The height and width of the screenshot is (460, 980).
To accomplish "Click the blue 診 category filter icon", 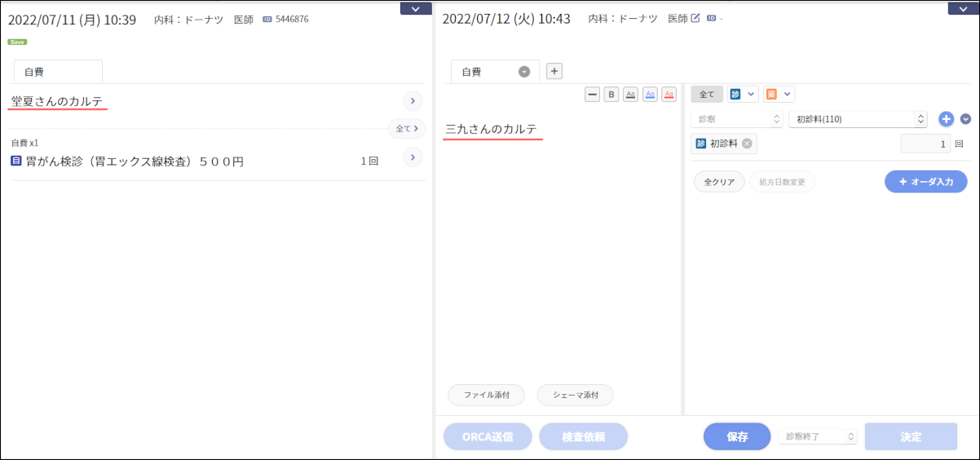I will (735, 95).
